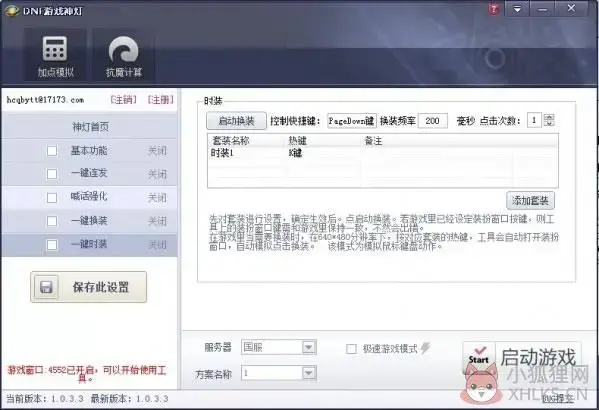This screenshot has width=599, height=410.
Task: Select the 基本功能 menu entry
Action: 89,151
